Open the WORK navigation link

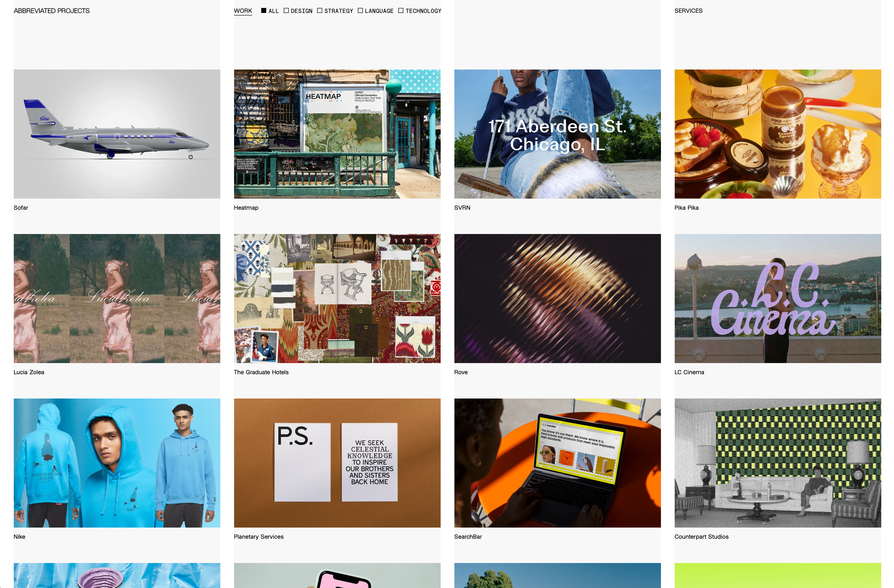(x=243, y=11)
